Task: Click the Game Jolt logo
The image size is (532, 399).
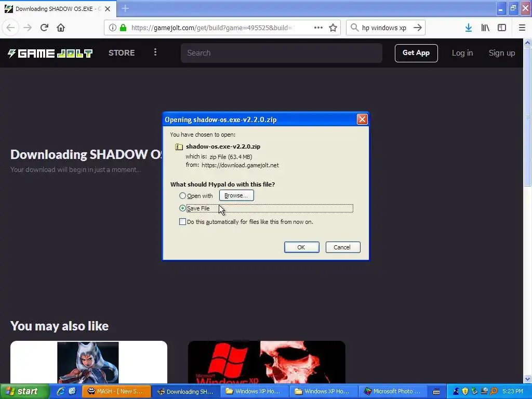Action: point(50,54)
